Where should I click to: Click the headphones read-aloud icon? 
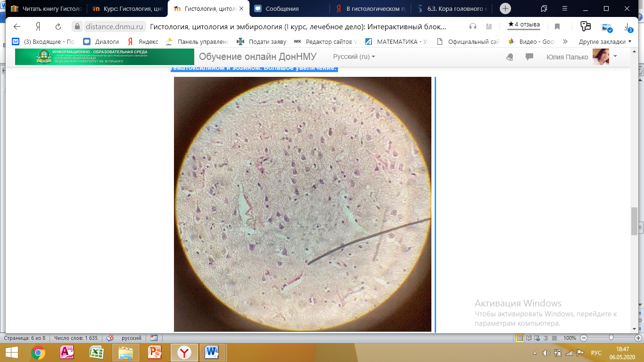coord(473,26)
